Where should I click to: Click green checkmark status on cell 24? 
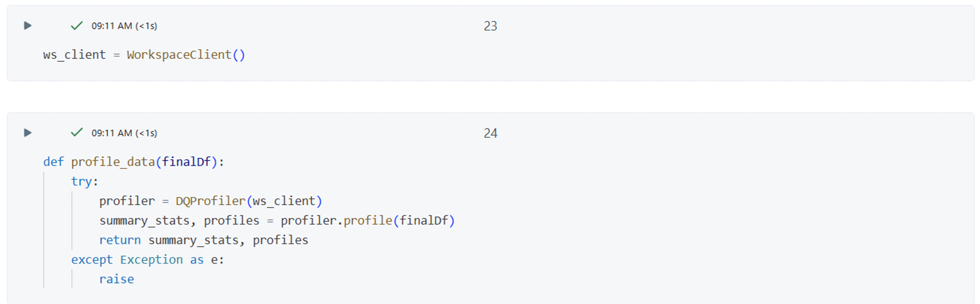click(77, 133)
